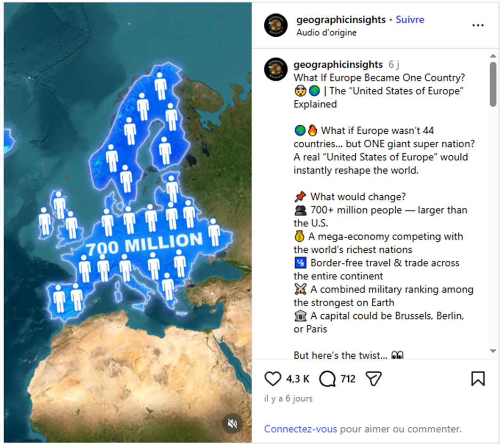
Task: Unmute the video with speaker icon
Action: tap(232, 424)
